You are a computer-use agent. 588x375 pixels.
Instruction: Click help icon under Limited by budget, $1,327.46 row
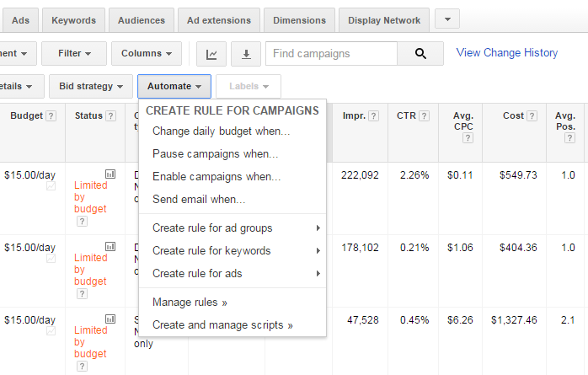click(82, 366)
